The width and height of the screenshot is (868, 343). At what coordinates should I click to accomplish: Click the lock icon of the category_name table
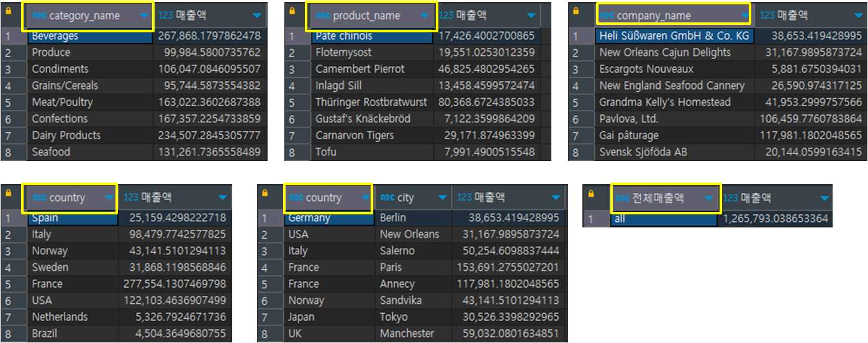[x=9, y=11]
